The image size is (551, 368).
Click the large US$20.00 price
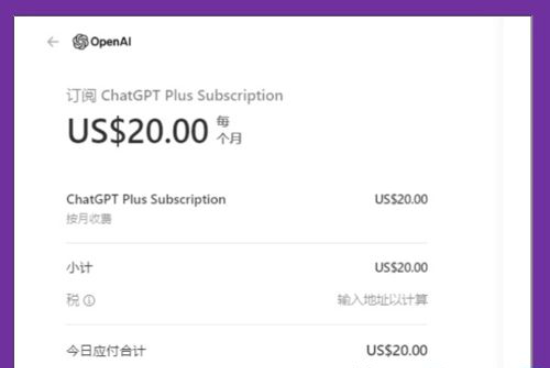(137, 131)
